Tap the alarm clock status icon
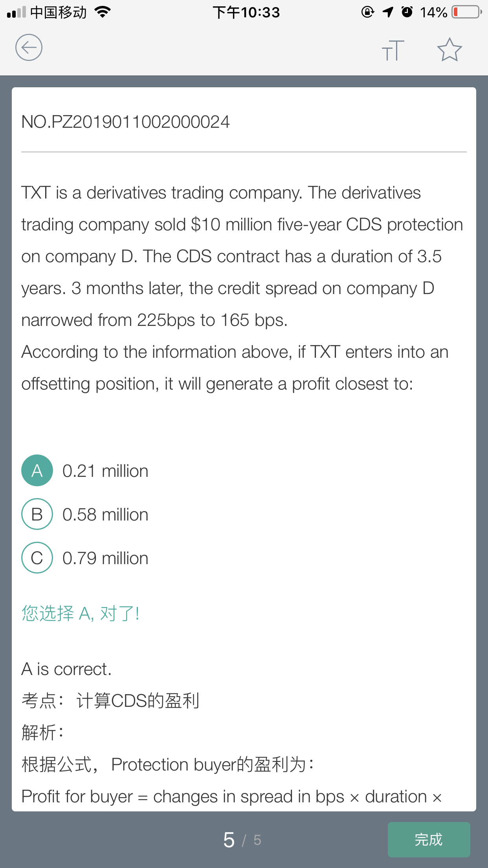This screenshot has height=868, width=488. [407, 12]
